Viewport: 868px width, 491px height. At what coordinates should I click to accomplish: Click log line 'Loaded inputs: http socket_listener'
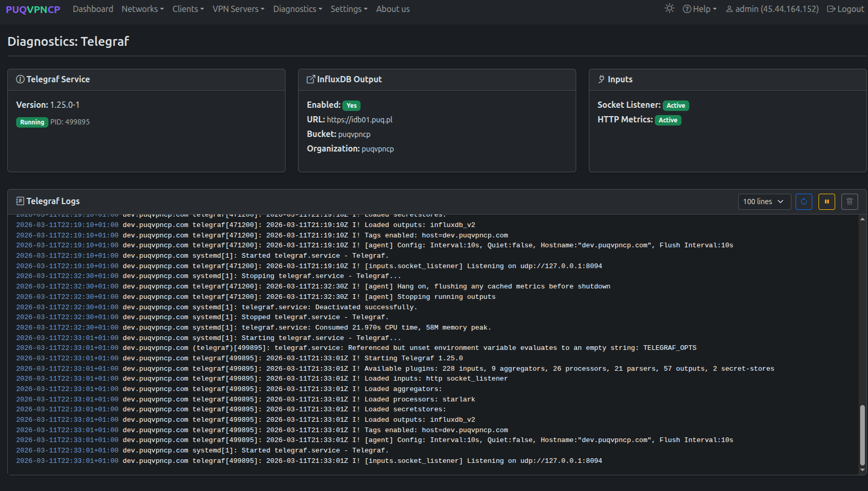pyautogui.click(x=262, y=379)
